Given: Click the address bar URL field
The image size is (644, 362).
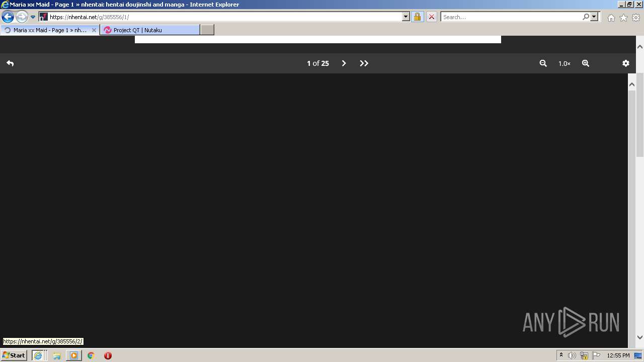Looking at the screenshot, I should (225, 17).
